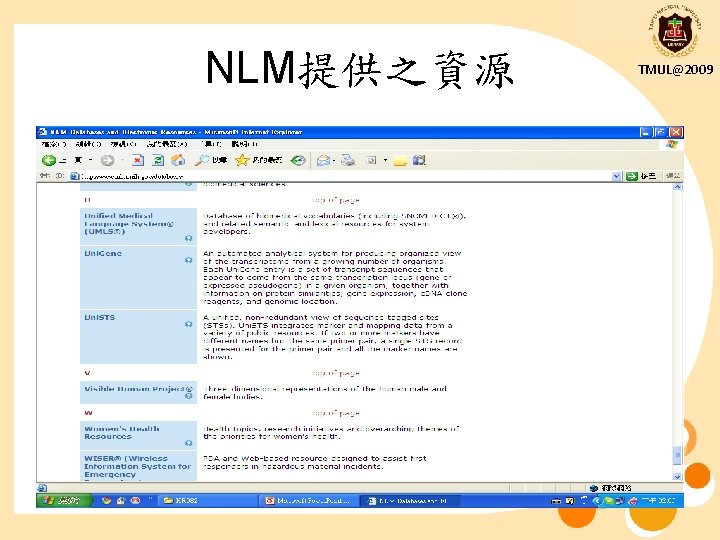Viewport: 720px width, 540px height.
Task: Click the info icon in UniGene row
Action: pos(188,260)
